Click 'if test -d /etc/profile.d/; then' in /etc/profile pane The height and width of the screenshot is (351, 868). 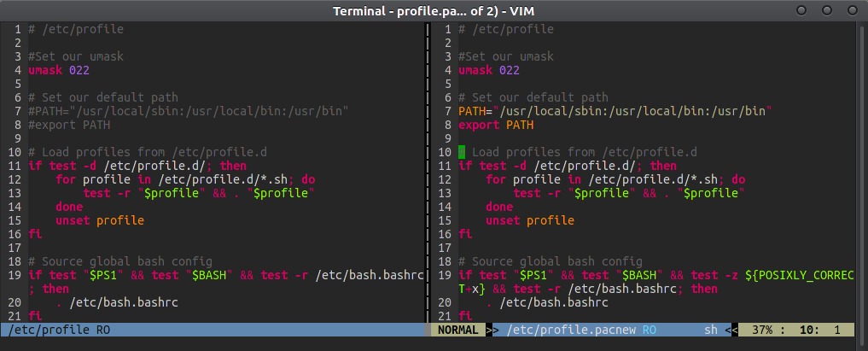click(137, 166)
